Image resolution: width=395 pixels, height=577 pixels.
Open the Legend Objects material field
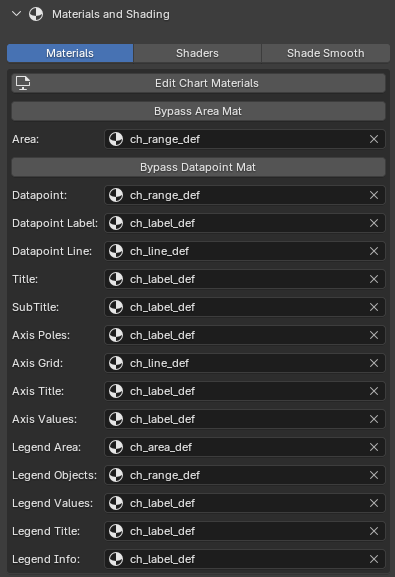coord(245,475)
